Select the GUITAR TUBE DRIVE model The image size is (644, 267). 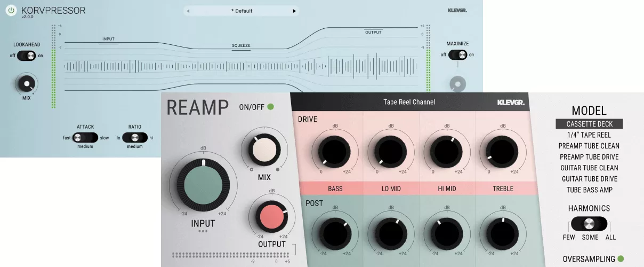589,179
